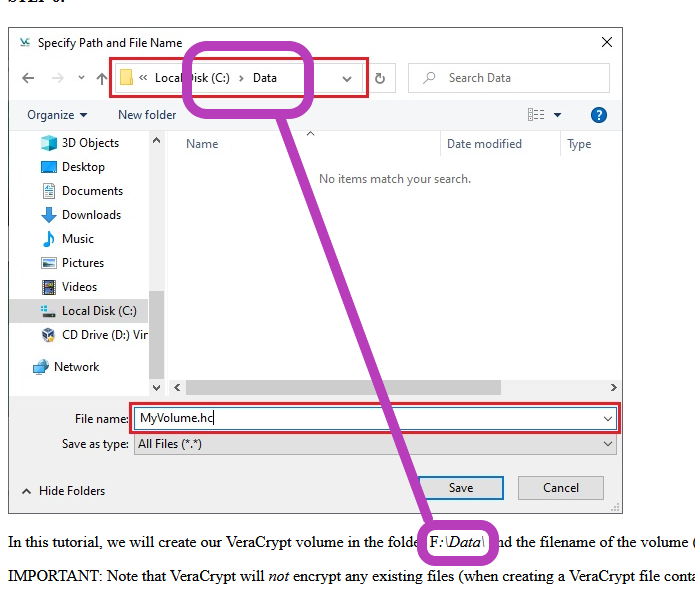Viewport: 695px width, 589px height.
Task: Go forward using the right arrow
Action: [x=58, y=78]
